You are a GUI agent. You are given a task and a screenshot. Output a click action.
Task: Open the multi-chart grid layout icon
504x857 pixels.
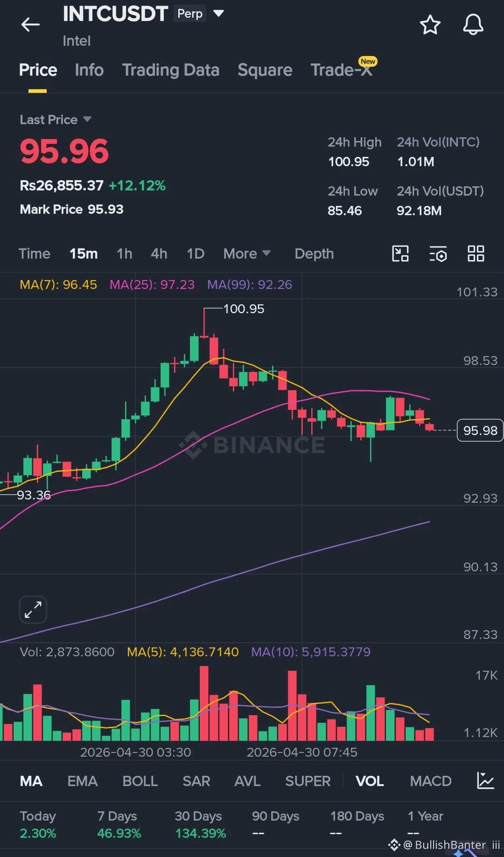pyautogui.click(x=476, y=253)
